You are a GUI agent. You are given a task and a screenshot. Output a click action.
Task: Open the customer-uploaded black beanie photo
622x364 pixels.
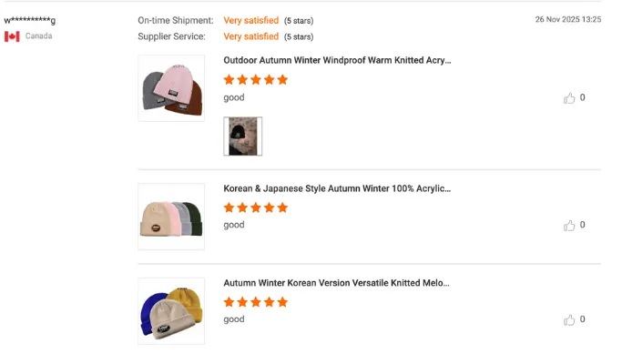243,136
